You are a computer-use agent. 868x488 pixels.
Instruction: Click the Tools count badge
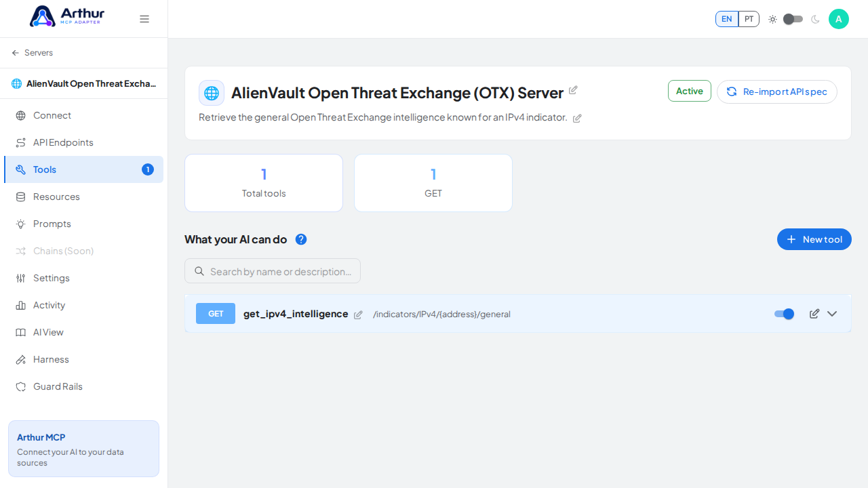coord(148,169)
